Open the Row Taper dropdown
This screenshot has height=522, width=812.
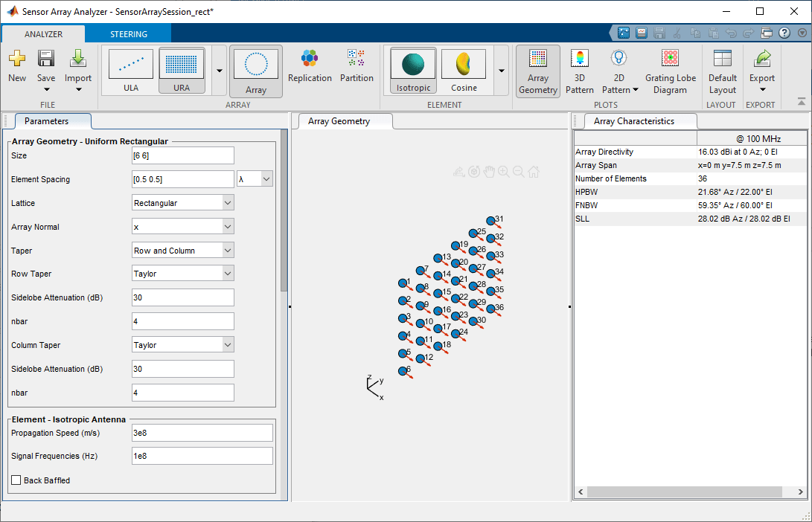[x=182, y=273]
